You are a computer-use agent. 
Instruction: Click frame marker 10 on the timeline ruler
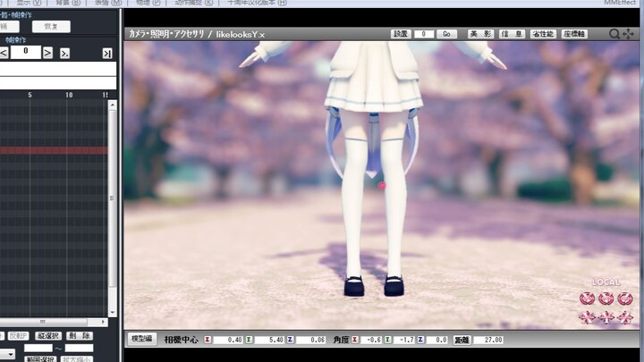(x=69, y=95)
